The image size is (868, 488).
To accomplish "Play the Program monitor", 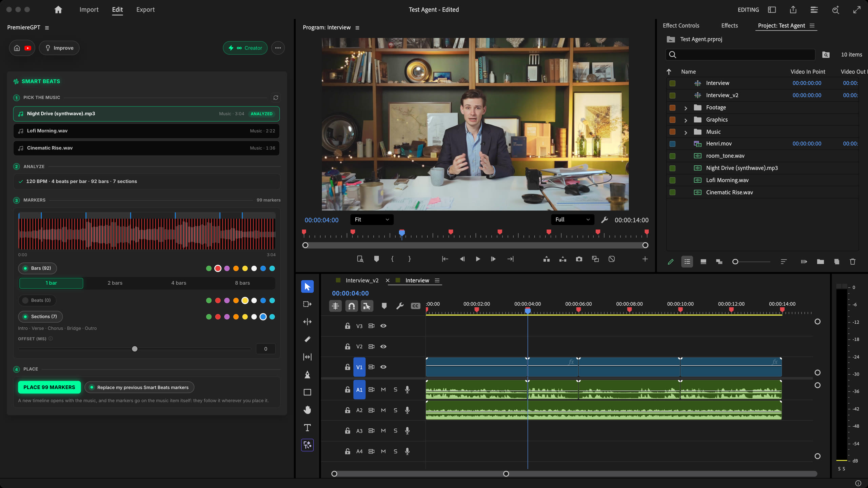I will 478,259.
